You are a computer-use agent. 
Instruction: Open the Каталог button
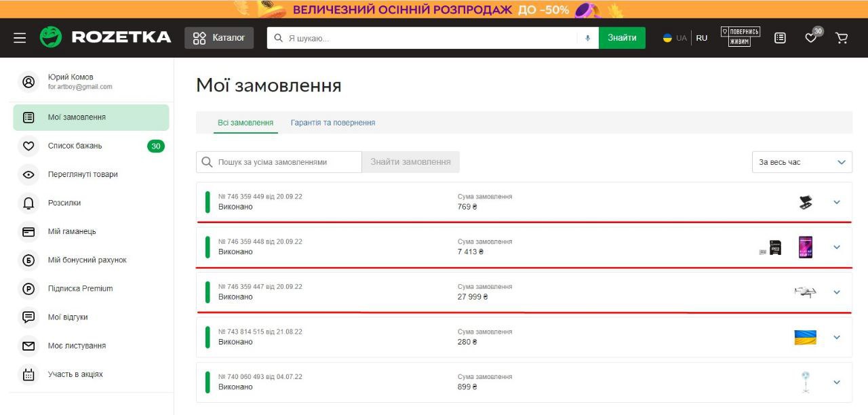tap(219, 38)
